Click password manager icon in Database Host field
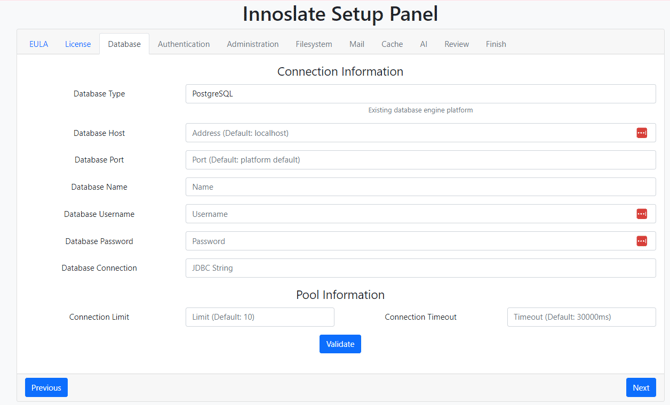The image size is (670, 405). click(641, 133)
